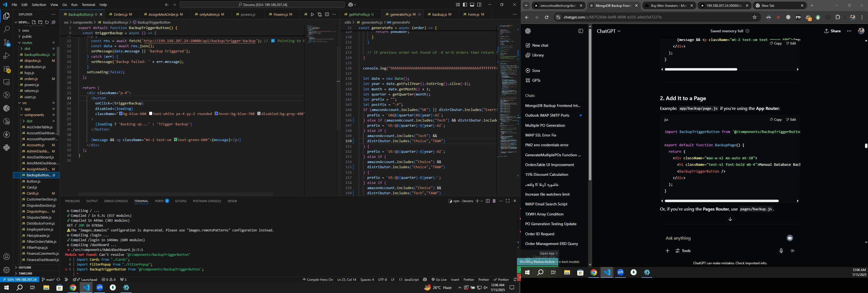
Task: Click the plus attach icon in ChatGPT composer
Action: point(668,251)
